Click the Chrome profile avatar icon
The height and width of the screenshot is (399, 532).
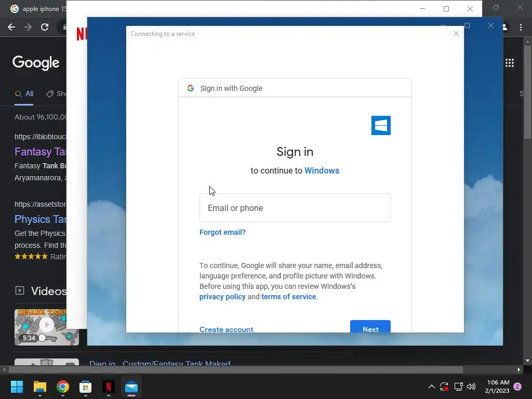pos(505,27)
